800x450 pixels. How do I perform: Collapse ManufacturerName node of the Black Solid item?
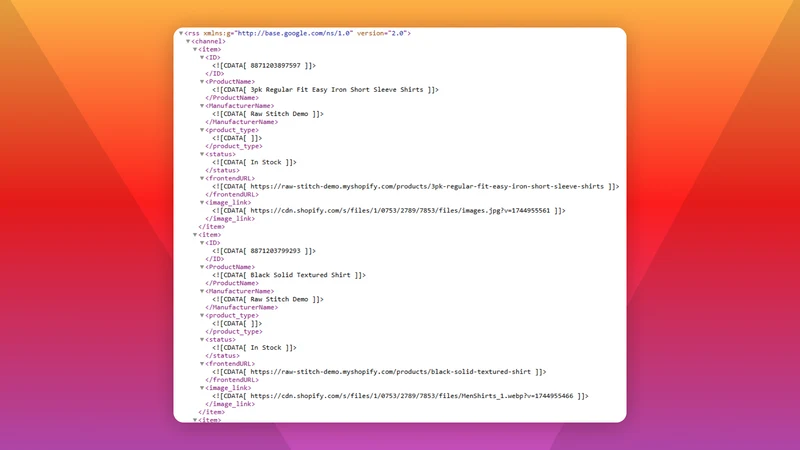pos(202,291)
